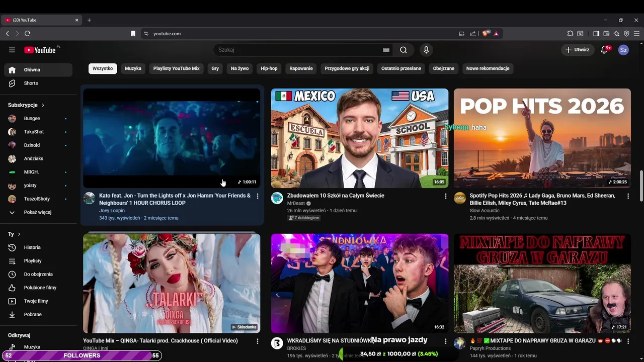This screenshot has width=644, height=362.
Task: Select the Gry filter chip
Action: point(215,68)
